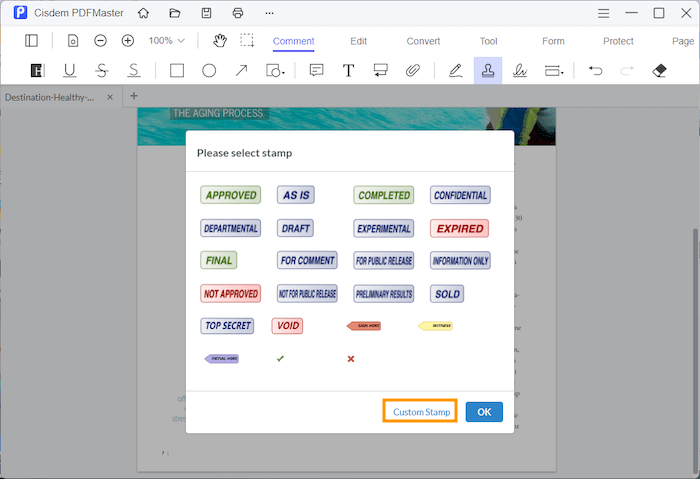The width and height of the screenshot is (700, 479).
Task: Choose the Rectangle shape tool
Action: (x=177, y=71)
